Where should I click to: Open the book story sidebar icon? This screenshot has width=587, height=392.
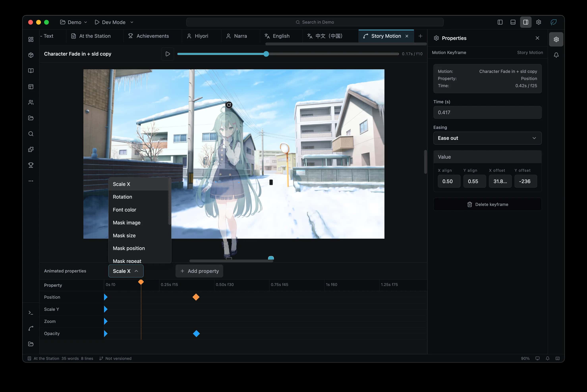[31, 71]
